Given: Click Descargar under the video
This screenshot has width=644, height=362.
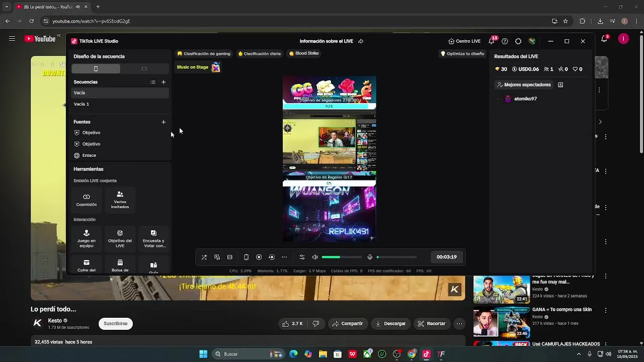Looking at the screenshot, I should pyautogui.click(x=390, y=324).
